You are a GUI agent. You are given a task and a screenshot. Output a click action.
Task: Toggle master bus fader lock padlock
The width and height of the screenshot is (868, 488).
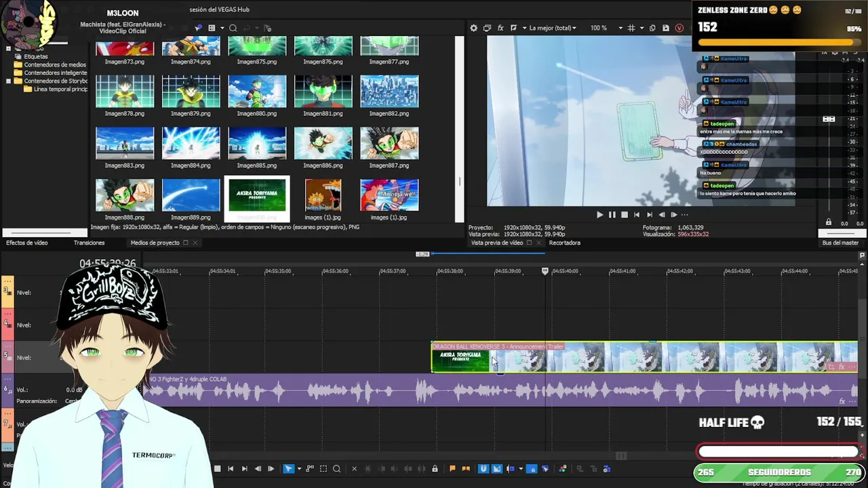pyautogui.click(x=828, y=222)
